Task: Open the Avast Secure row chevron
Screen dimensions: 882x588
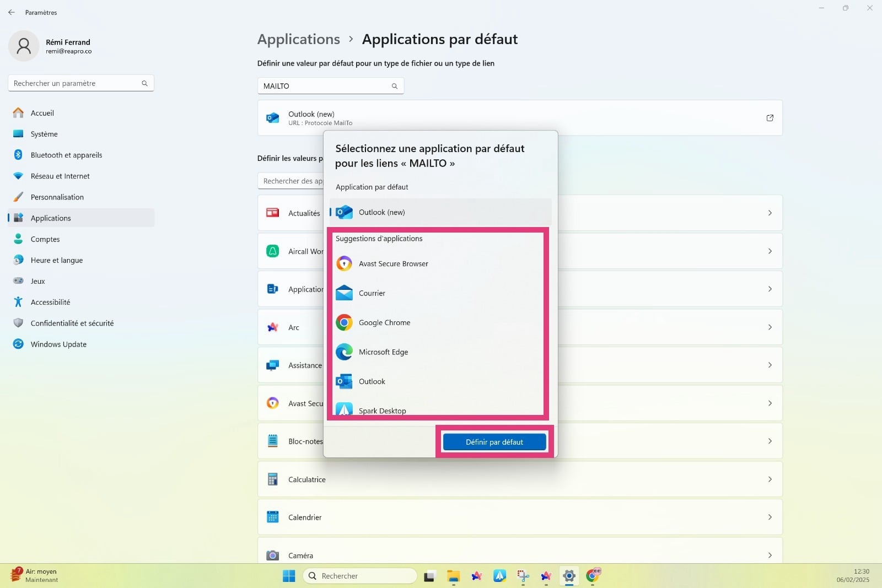Action: click(770, 403)
